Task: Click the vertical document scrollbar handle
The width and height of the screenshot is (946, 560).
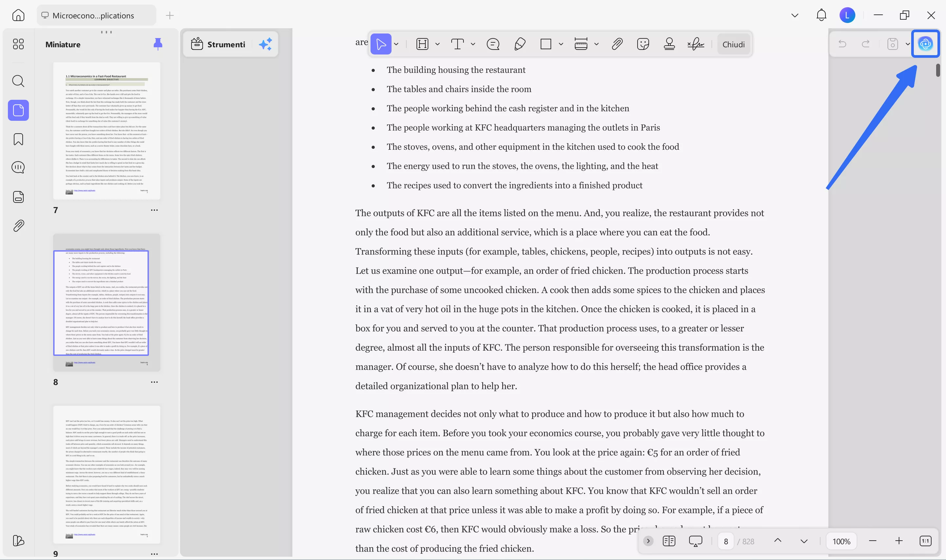Action: (938, 71)
